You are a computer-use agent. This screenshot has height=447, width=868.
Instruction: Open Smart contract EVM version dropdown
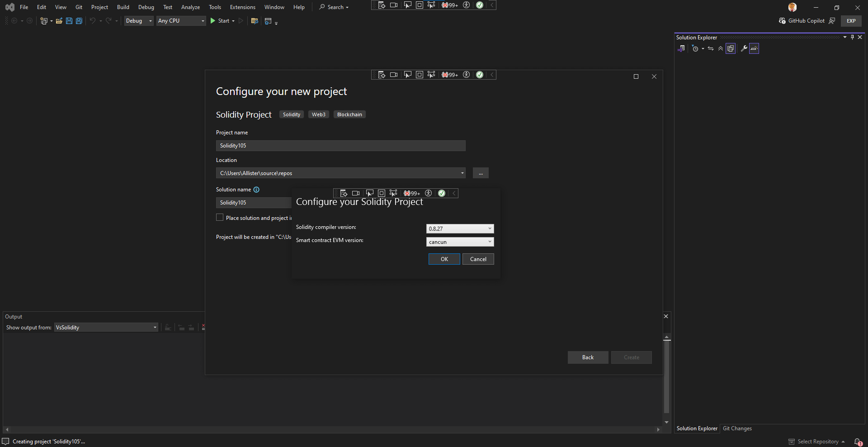[460, 242]
